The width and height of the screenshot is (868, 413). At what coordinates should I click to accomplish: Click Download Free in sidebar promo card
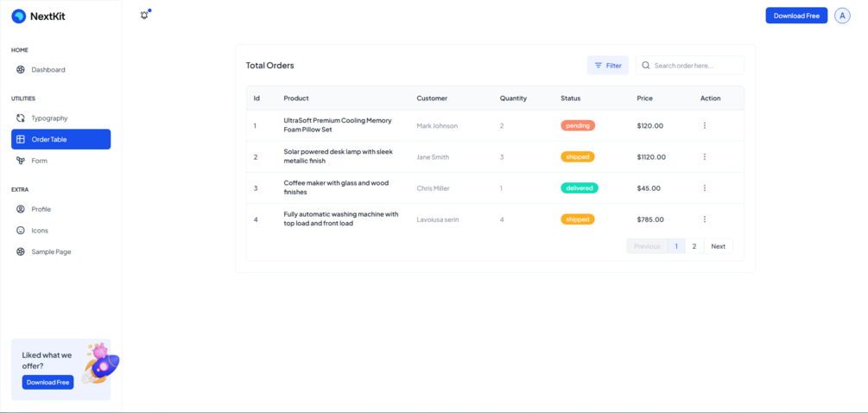[48, 383]
